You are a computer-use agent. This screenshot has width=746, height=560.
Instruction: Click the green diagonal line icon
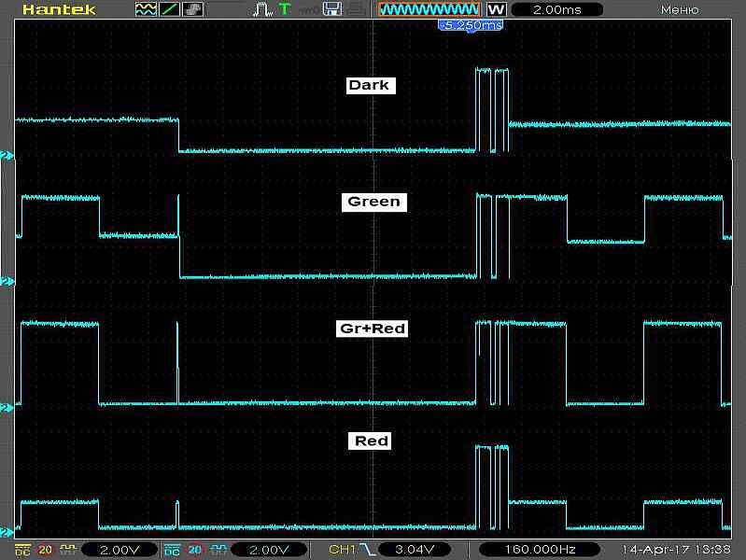point(169,9)
